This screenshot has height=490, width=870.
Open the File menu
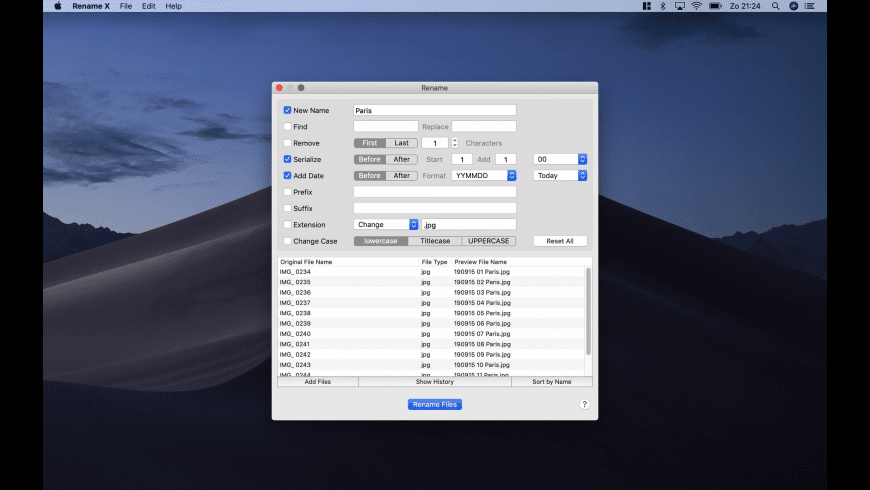pos(126,6)
